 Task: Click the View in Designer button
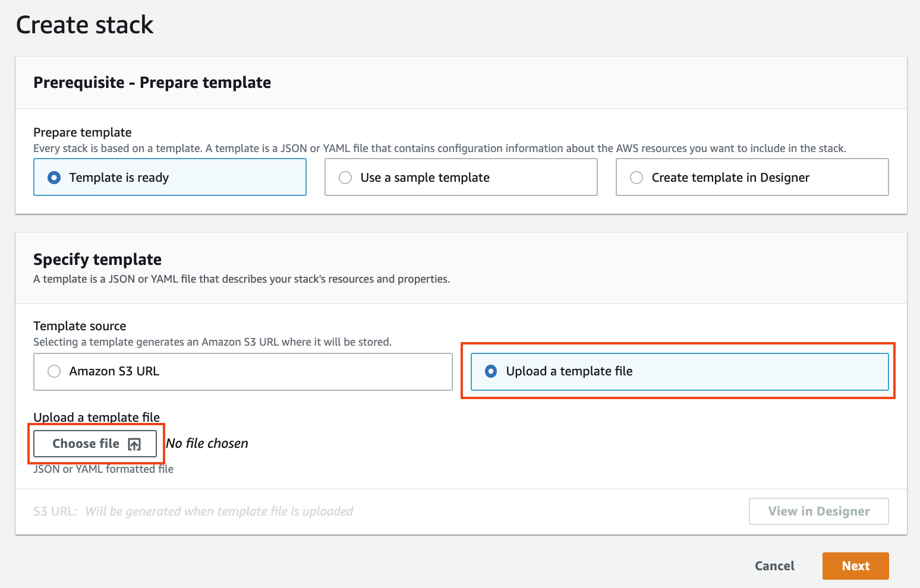click(819, 511)
